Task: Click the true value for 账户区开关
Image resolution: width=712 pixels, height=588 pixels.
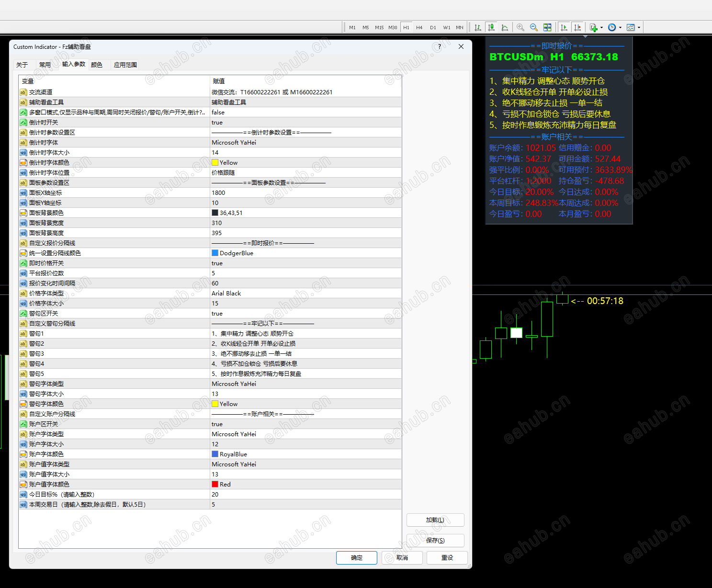Action: point(217,424)
